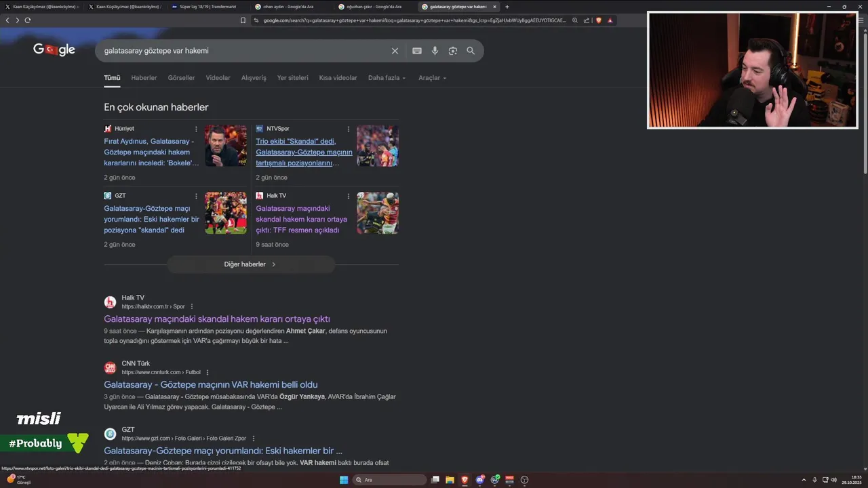Go back with browser back arrow
The image size is (868, 488).
click(7, 20)
